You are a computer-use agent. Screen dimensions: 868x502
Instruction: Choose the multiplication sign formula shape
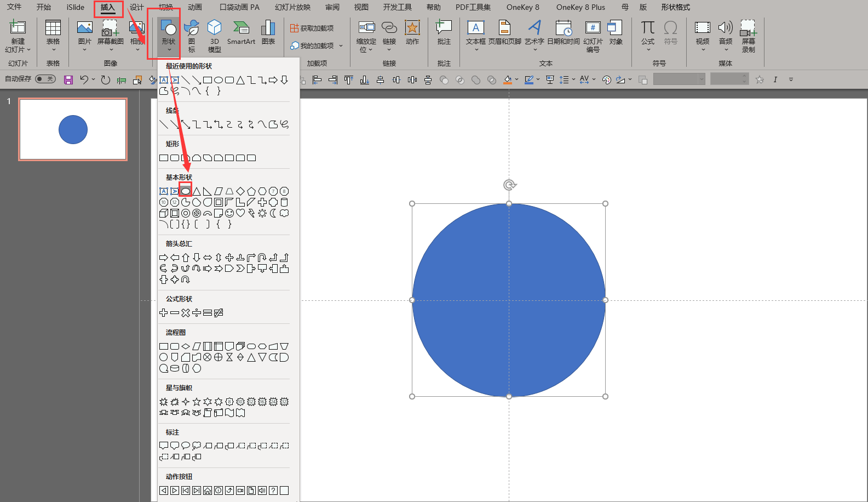(186, 313)
